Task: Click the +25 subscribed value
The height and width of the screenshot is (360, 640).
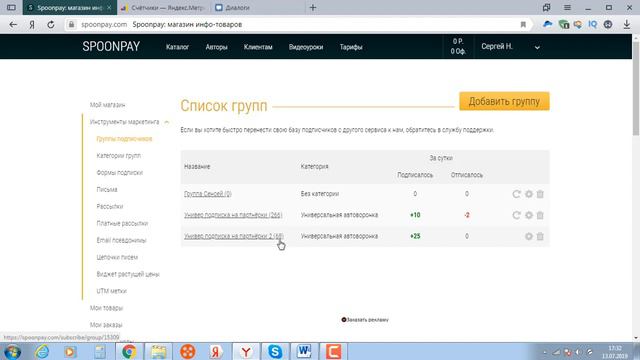Action: click(x=415, y=236)
